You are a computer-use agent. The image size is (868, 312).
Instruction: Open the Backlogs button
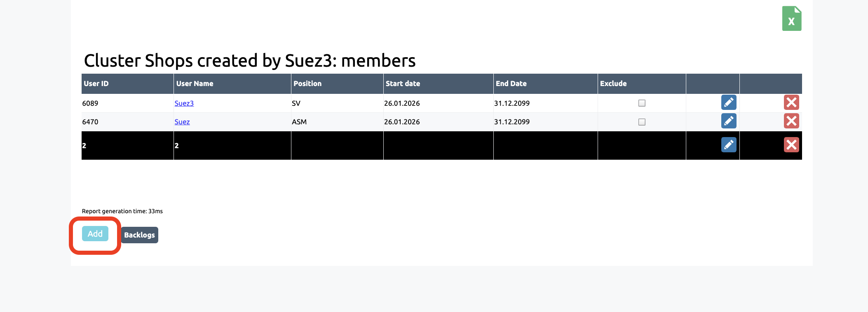click(x=139, y=235)
